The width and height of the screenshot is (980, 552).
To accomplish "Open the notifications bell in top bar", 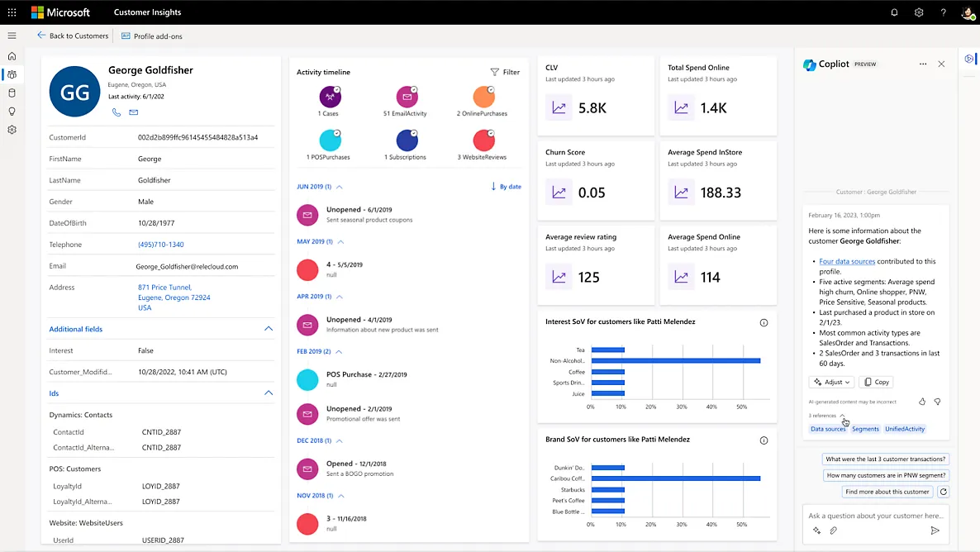I will (x=894, y=12).
